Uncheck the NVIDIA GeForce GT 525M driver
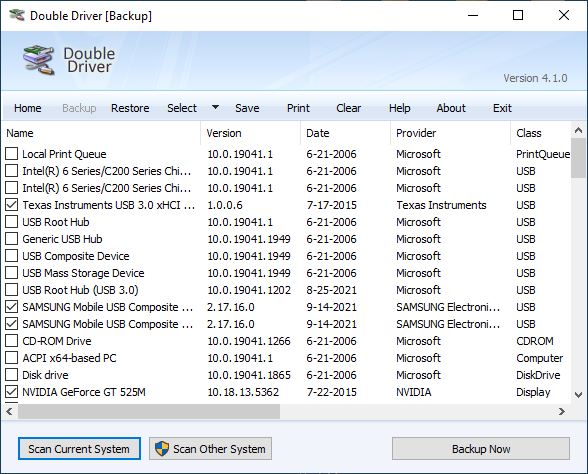Screen dimensions: 588x474 tap(12, 392)
